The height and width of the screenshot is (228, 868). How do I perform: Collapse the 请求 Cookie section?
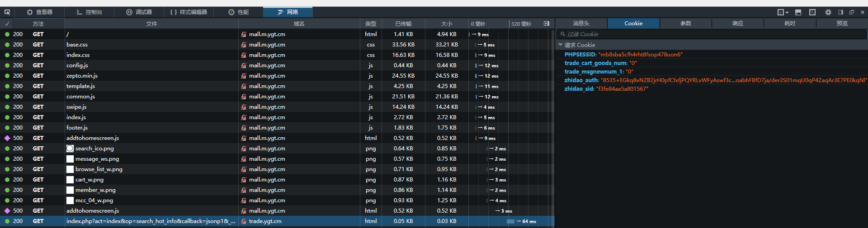[561, 45]
